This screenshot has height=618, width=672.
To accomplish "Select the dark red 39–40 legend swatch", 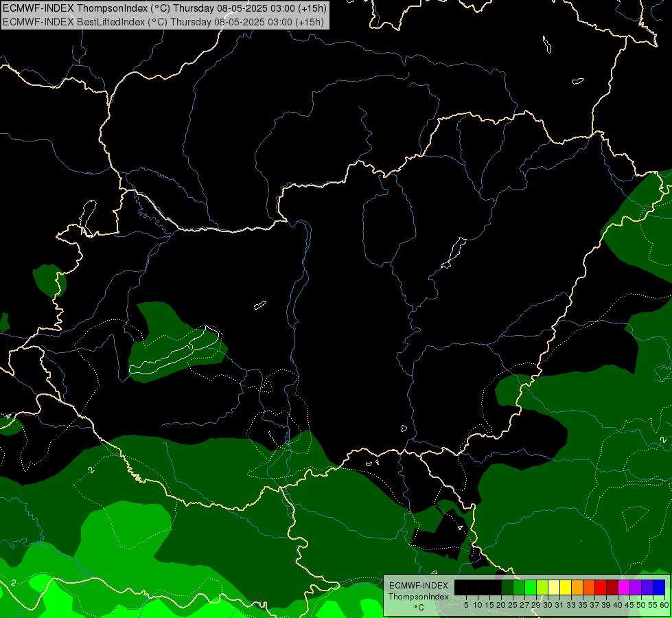I will point(612,587).
